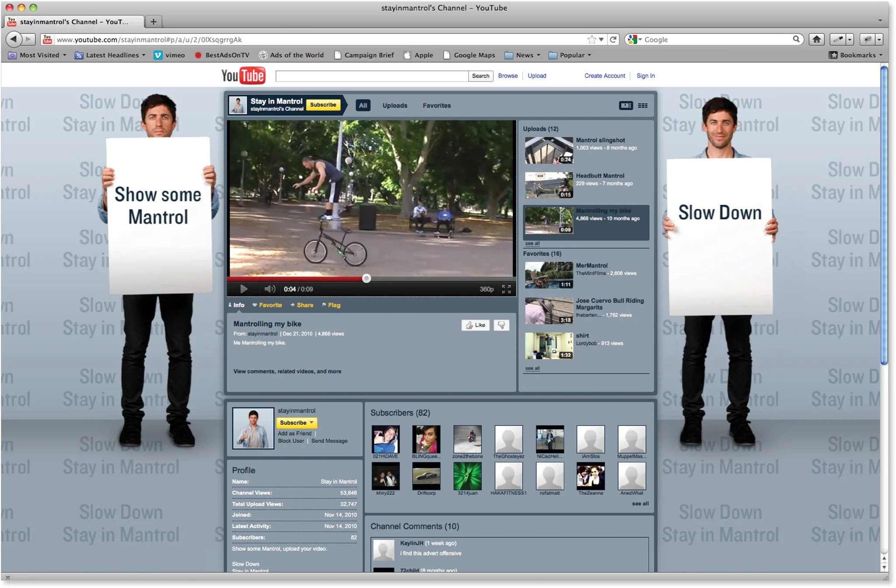Open the MerMantrol favorite video thumbnail
This screenshot has width=896, height=588.
549,275
